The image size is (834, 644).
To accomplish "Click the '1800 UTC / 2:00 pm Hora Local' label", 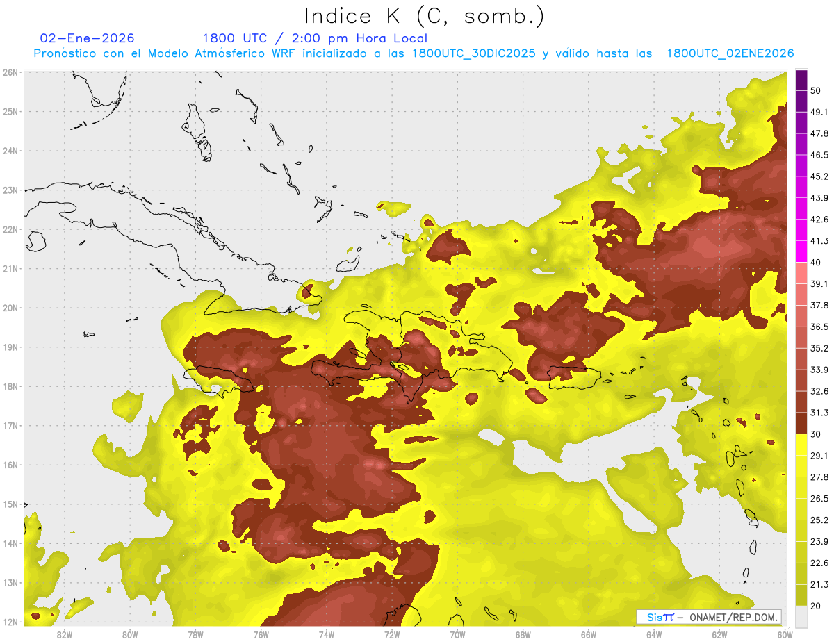I will 315,38.
